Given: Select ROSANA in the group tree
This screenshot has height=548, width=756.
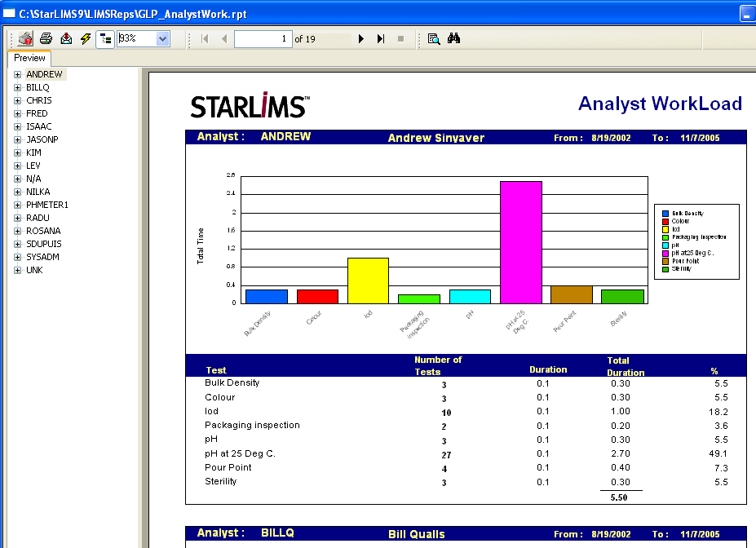Looking at the screenshot, I should (x=43, y=231).
